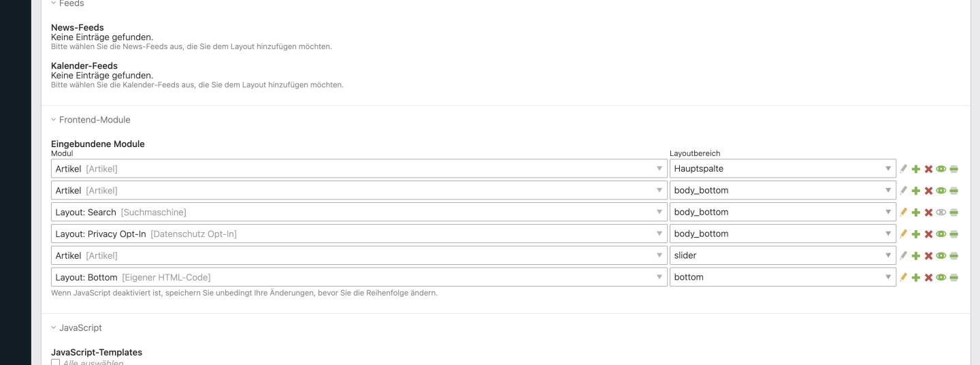
Task: Open the Layout: Bottom module dropdown
Action: tap(359, 277)
